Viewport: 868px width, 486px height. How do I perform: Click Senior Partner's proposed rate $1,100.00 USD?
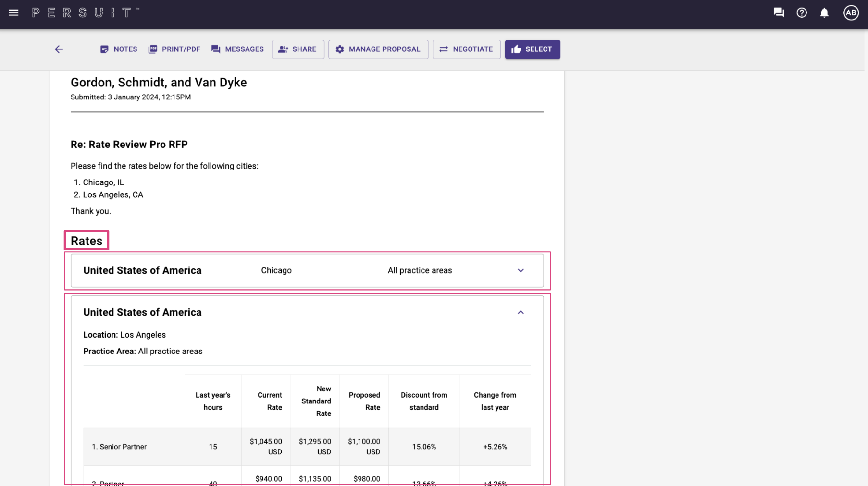click(x=364, y=447)
